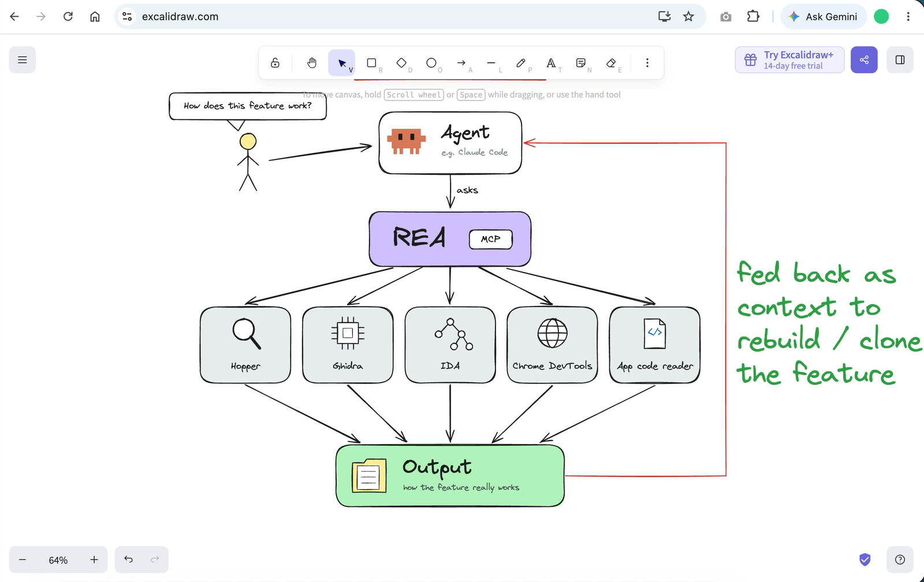Viewport: 924px width, 582px height.
Task: Select the Draw pencil tool
Action: [521, 63]
